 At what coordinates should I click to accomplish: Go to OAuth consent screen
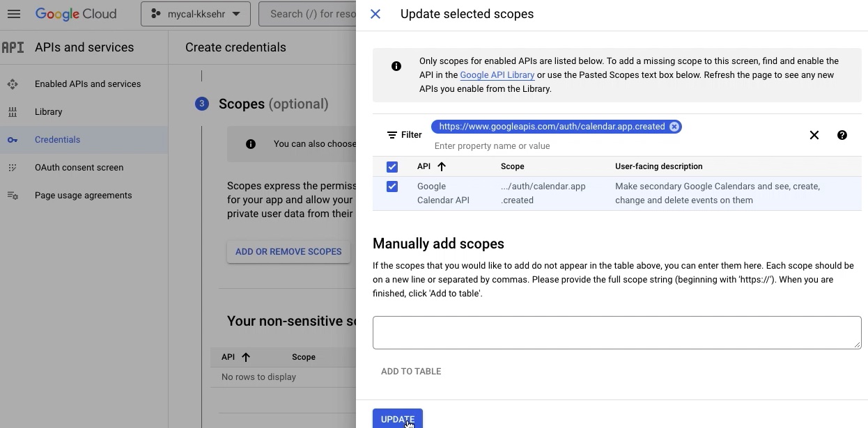pos(79,168)
